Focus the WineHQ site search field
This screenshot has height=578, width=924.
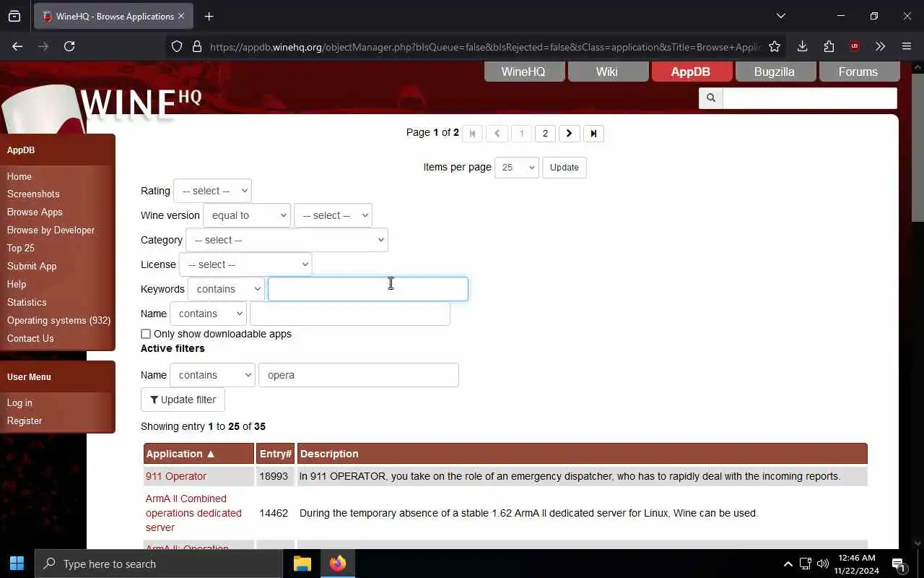pyautogui.click(x=809, y=98)
